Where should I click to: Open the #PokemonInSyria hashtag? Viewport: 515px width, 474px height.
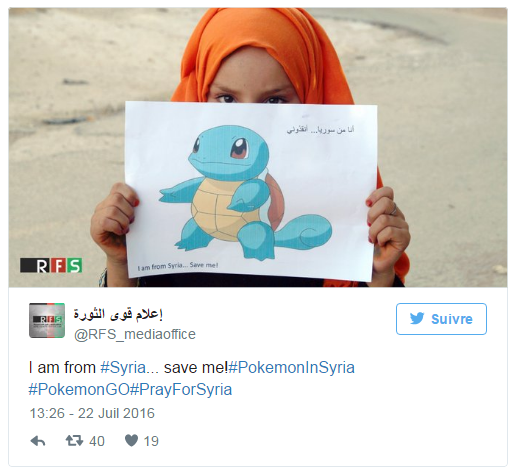tap(292, 368)
